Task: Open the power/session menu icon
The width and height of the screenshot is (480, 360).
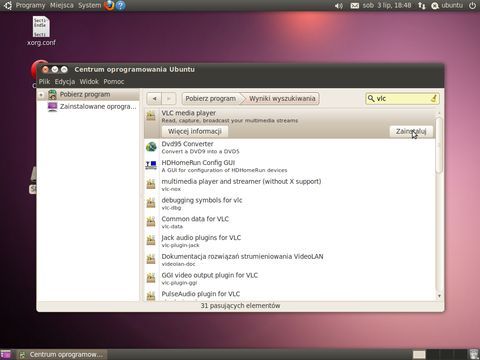Action: pyautogui.click(x=472, y=6)
